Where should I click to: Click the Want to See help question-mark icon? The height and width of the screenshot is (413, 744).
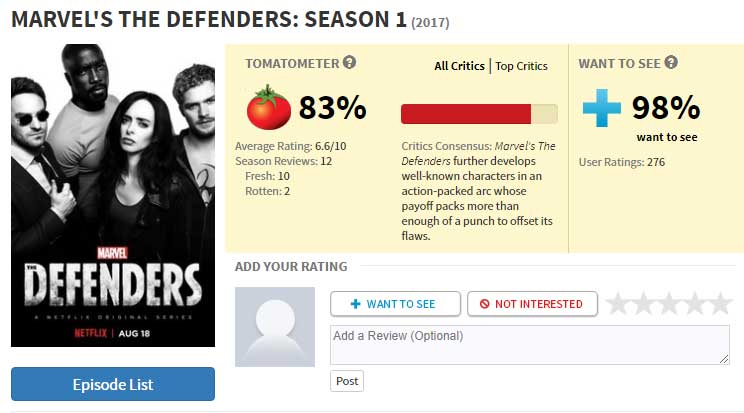(671, 62)
